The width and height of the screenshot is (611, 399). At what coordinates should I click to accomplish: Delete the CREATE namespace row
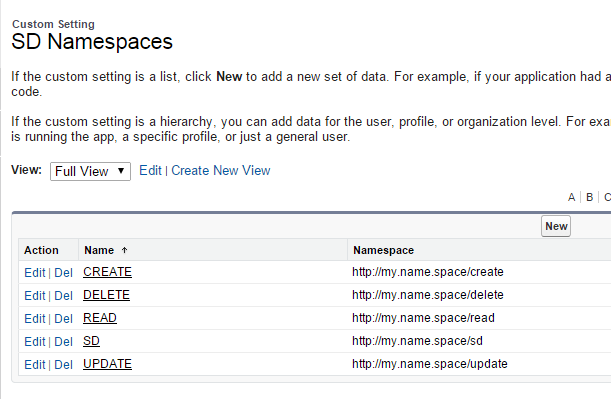pos(64,272)
